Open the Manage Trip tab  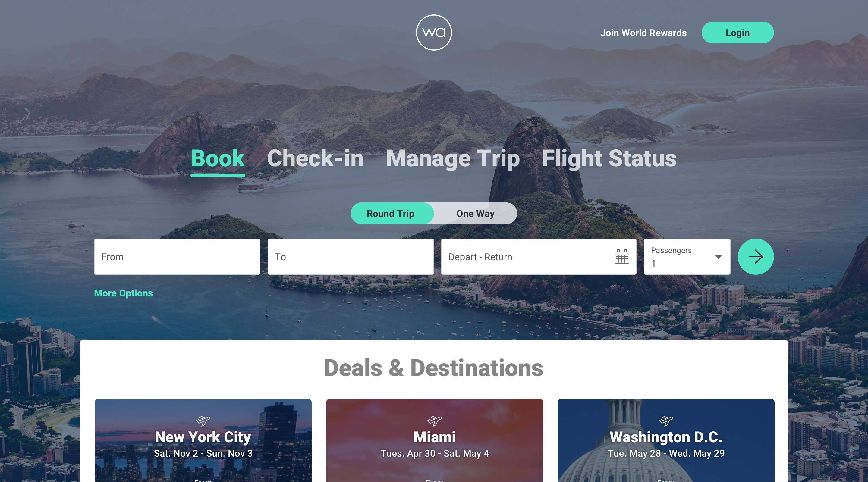(452, 158)
